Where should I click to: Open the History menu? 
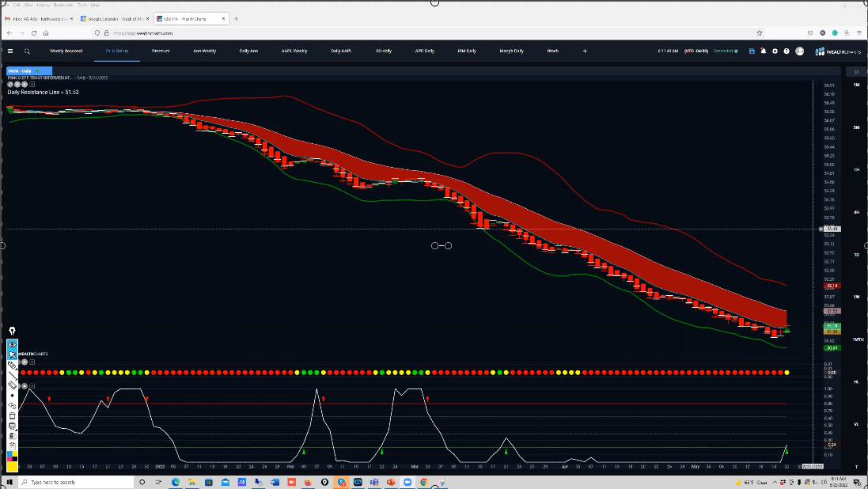pyautogui.click(x=43, y=5)
